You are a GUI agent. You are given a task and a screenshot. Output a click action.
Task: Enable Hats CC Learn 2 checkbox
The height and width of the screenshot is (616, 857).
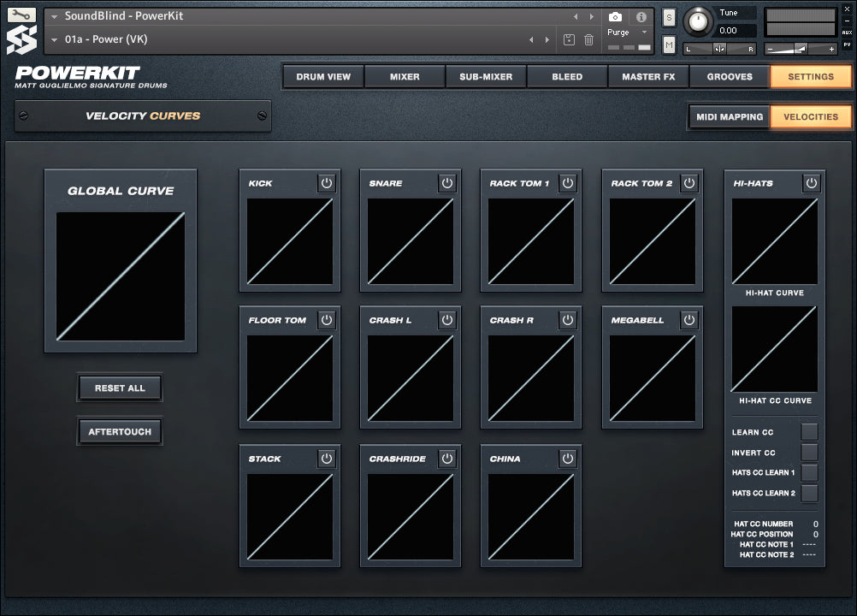pyautogui.click(x=809, y=493)
